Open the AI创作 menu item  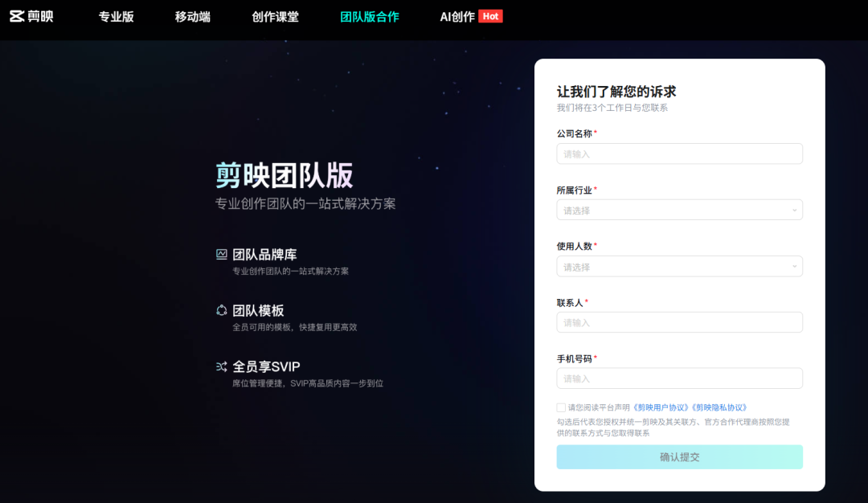click(x=457, y=17)
